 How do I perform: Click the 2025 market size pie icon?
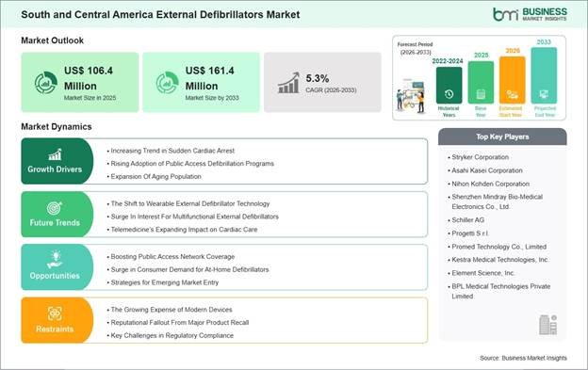pyautogui.click(x=46, y=83)
